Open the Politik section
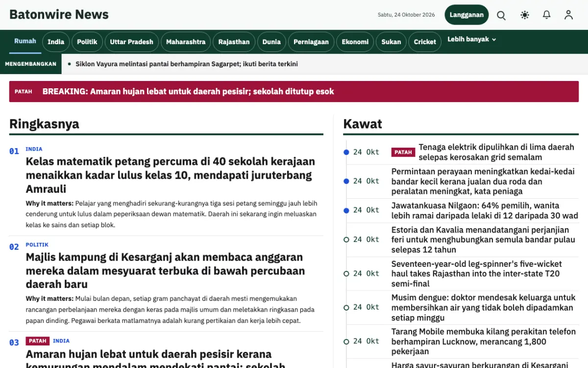Image resolution: width=588 pixels, height=368 pixels. click(87, 42)
